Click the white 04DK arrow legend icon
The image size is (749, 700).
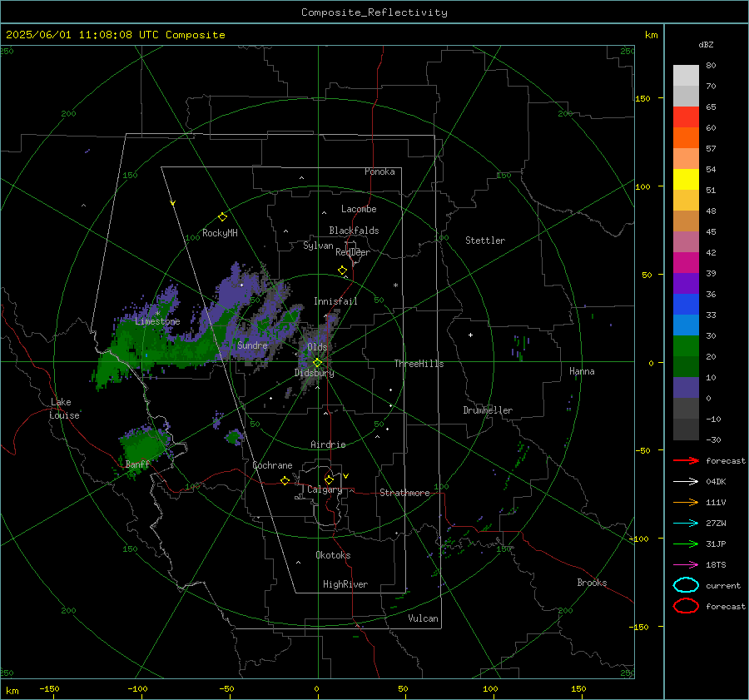[686, 481]
